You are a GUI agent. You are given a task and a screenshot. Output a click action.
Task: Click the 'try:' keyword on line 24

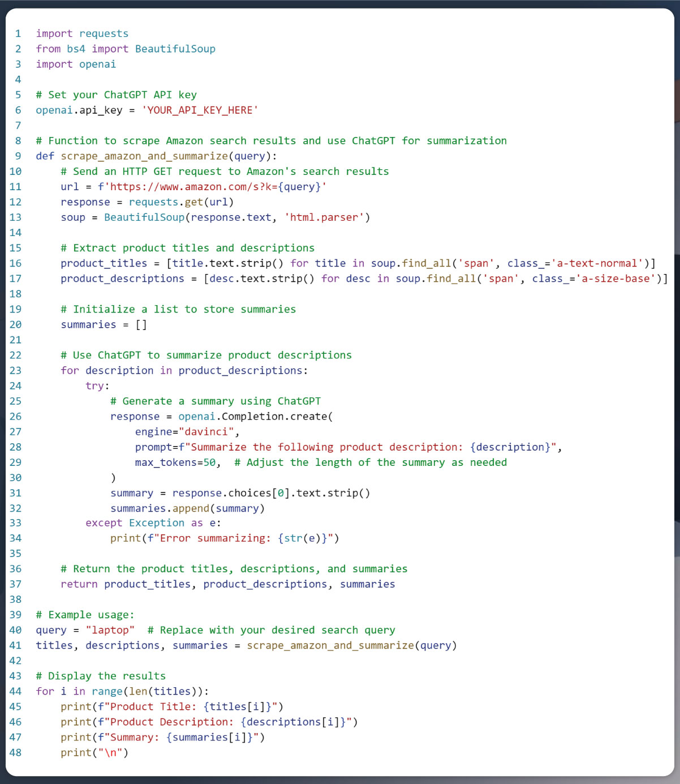(x=97, y=385)
